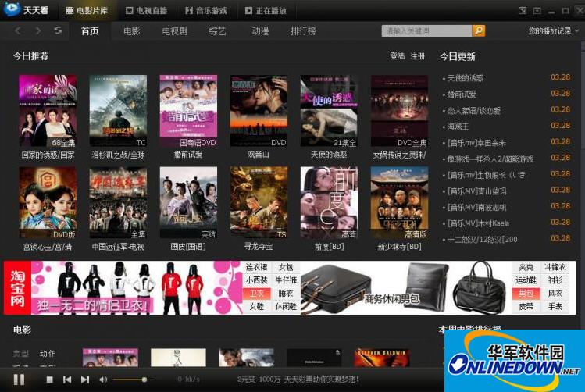Click the pause button in player bar
Image resolution: width=585 pixels, height=392 pixels.
pos(19,380)
